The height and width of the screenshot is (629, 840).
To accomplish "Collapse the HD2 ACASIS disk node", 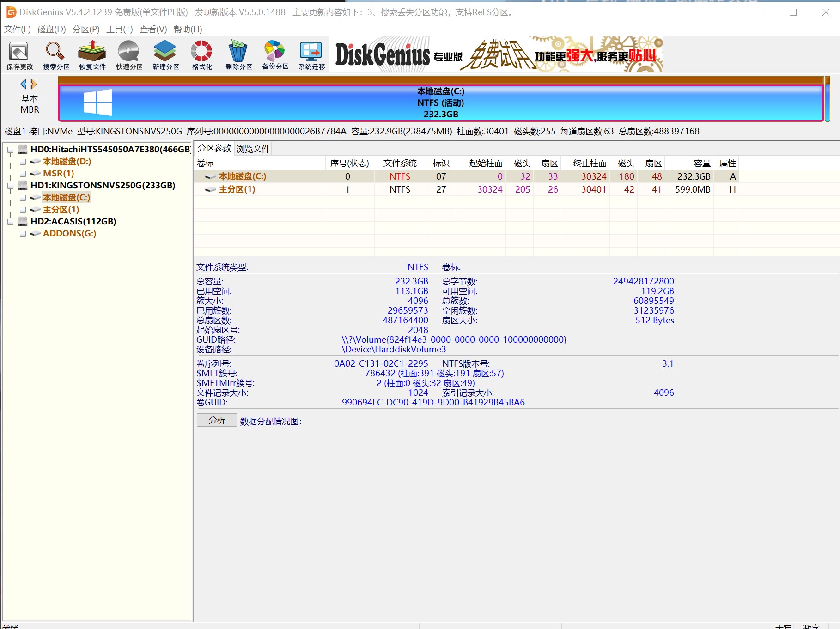I will point(10,221).
